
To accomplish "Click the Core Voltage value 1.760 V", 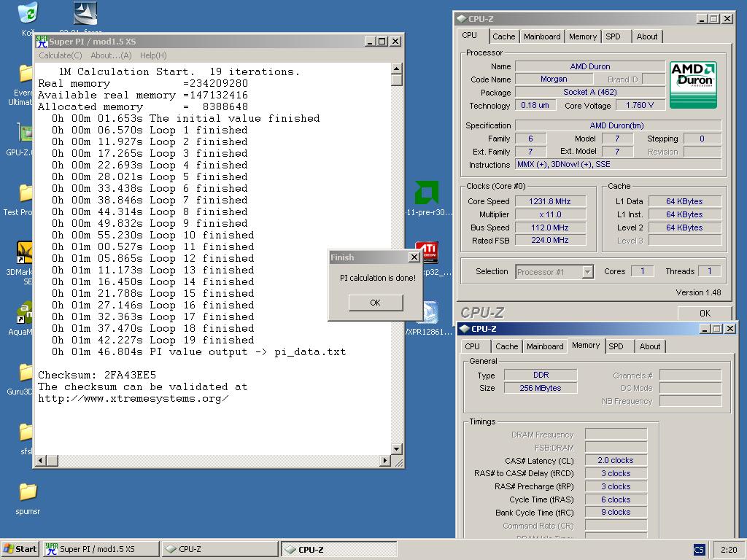I will coord(640,105).
